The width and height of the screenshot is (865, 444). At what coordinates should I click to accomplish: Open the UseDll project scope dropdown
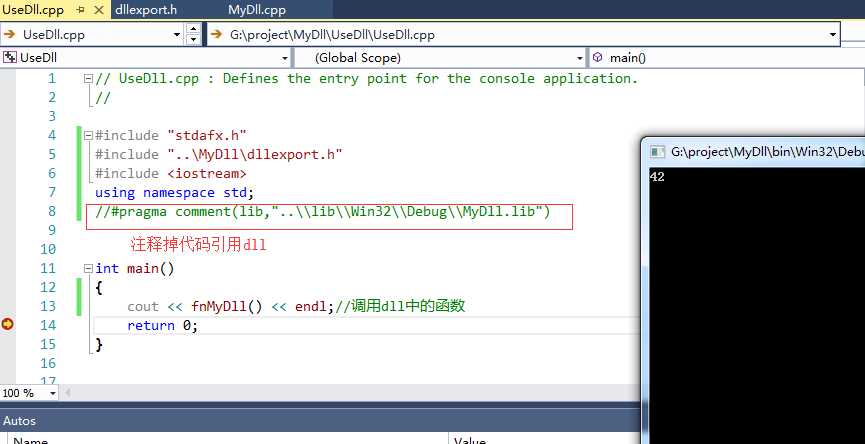[285, 57]
